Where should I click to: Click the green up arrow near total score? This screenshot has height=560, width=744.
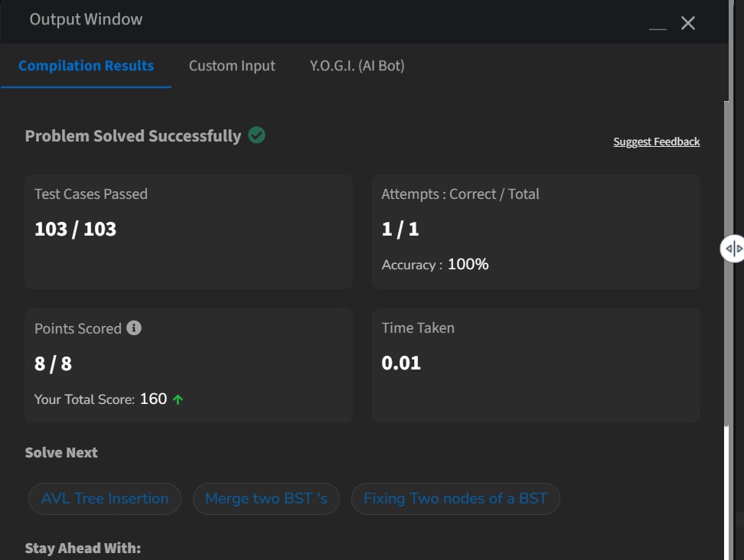click(178, 399)
